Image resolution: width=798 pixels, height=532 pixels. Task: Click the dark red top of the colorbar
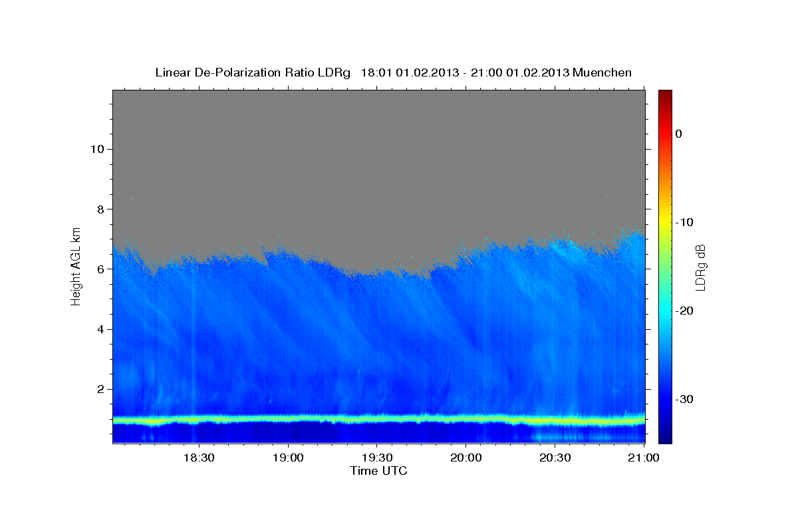[665, 95]
